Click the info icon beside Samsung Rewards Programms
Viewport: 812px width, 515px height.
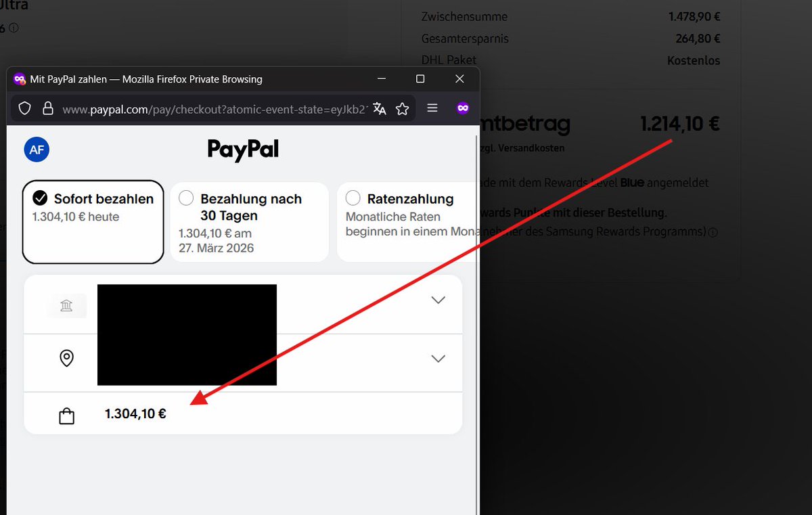[713, 232]
